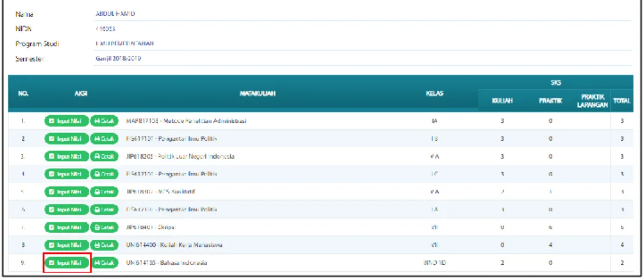The image size is (644, 279).
Task: Open Input Nilai for Kuliah Kerja Mahasiswa
Action: pos(67,245)
